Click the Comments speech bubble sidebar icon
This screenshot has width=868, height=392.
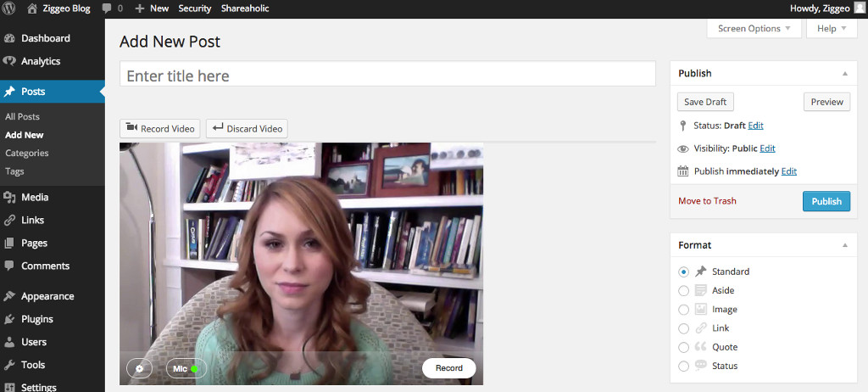tap(8, 266)
